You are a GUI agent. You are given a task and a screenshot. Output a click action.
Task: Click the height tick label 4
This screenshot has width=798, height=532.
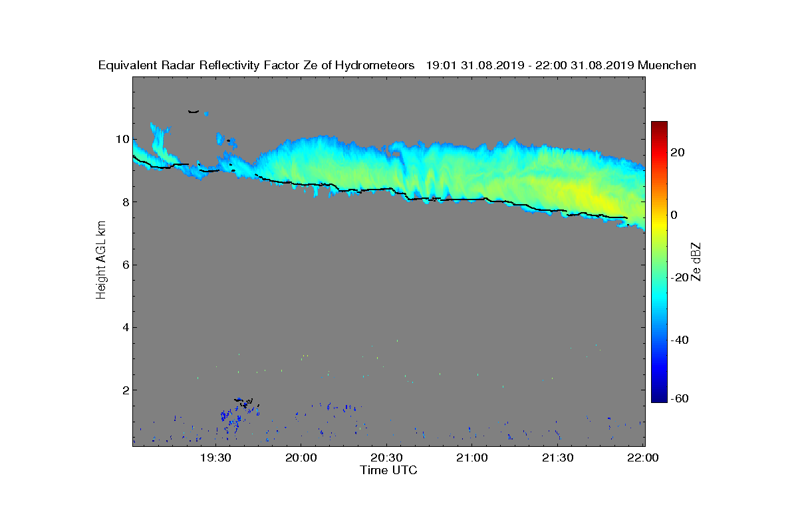[124, 327]
